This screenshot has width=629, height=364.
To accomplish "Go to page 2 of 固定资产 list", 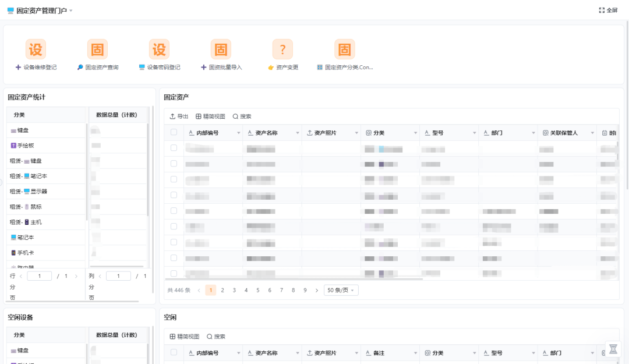I will click(222, 290).
